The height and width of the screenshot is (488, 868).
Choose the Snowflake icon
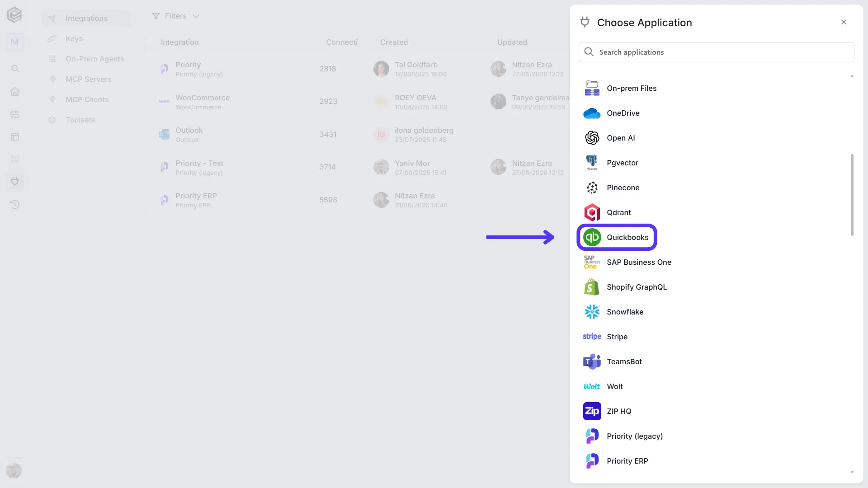(x=592, y=312)
